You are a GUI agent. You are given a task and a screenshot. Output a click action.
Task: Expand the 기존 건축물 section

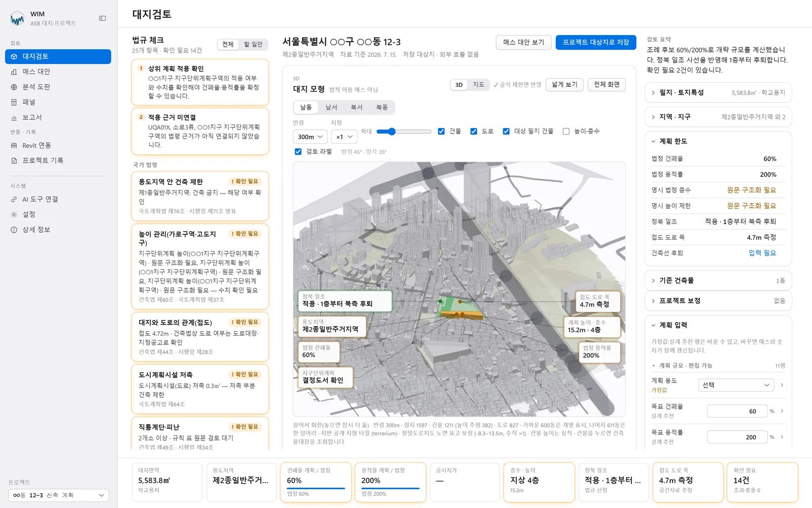point(718,280)
